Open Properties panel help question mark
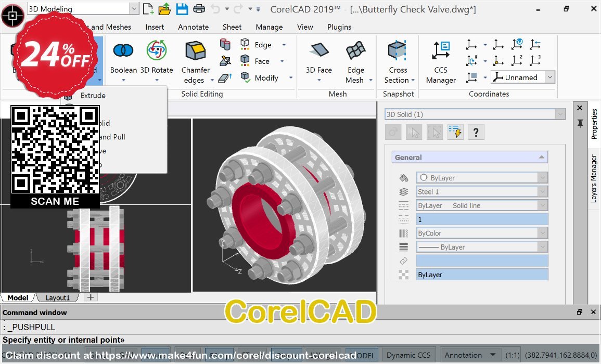Viewport: 601px width, 364px height. (476, 132)
